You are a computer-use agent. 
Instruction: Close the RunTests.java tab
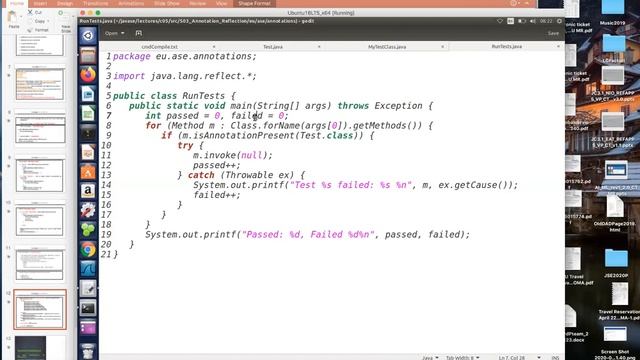tap(558, 47)
